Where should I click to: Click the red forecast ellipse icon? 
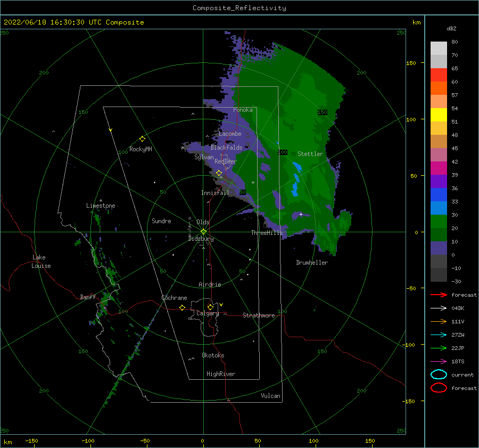point(439,388)
